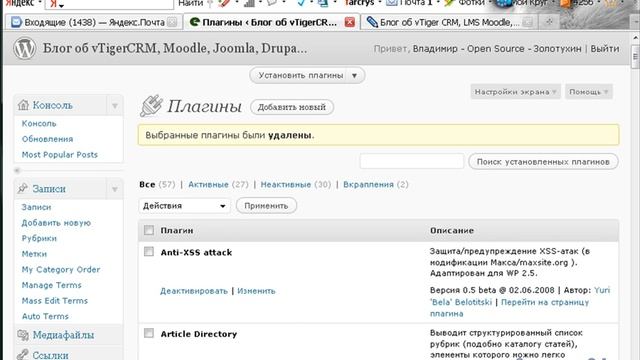Select Добавить новую in sidebar

pos(56,223)
